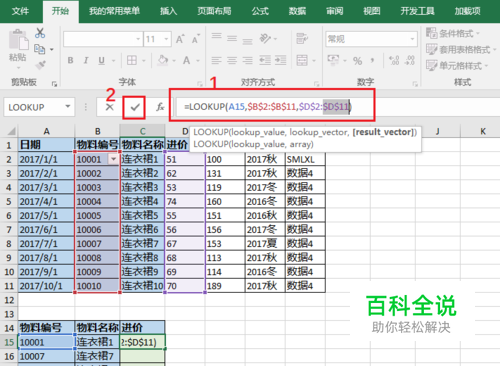500x366 pixels.
Task: Switch to the Review tab
Action: [334, 11]
